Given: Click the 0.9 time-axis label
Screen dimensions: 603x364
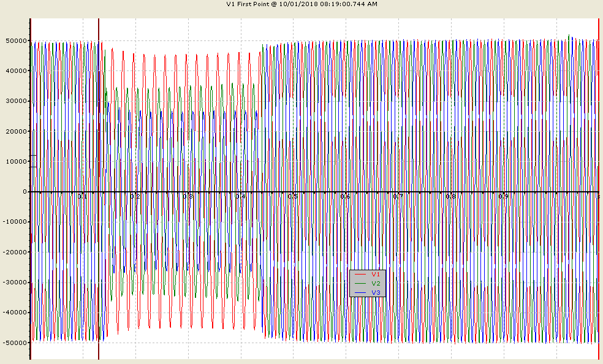Looking at the screenshot, I should coord(503,197).
